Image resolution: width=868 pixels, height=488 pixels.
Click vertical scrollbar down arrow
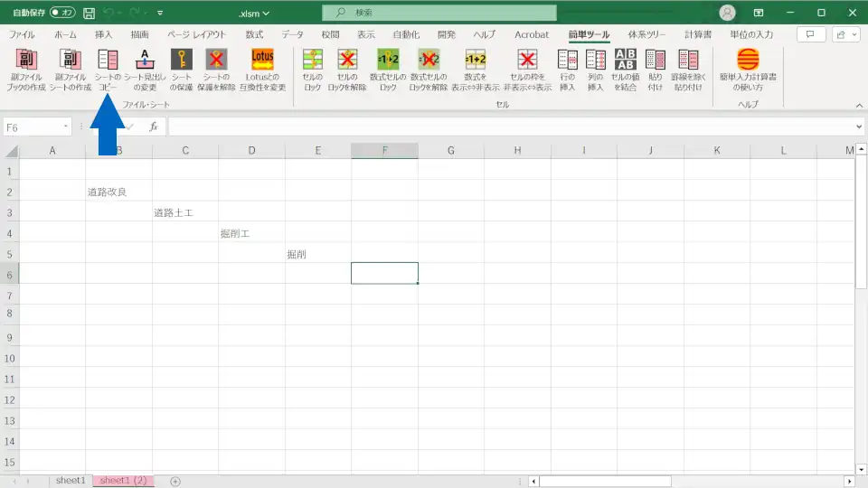pos(861,470)
